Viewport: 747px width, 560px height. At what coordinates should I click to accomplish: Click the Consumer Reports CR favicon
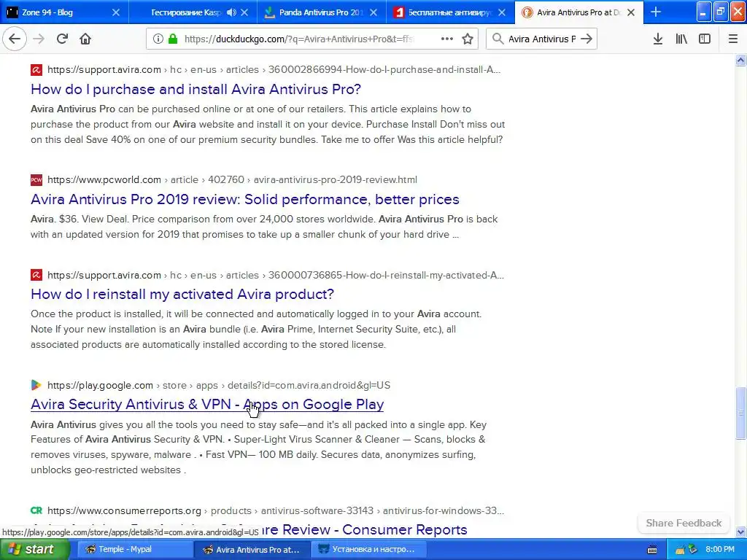point(36,510)
